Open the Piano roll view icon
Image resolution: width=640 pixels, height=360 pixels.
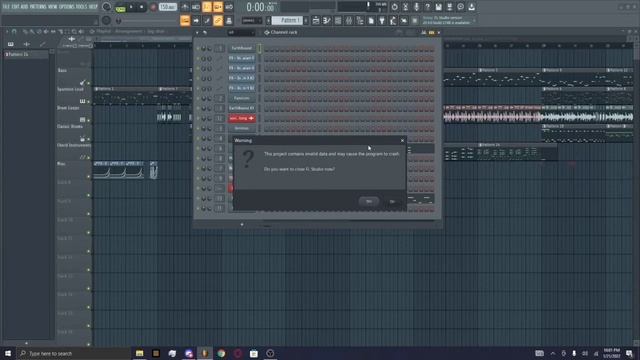(327, 20)
